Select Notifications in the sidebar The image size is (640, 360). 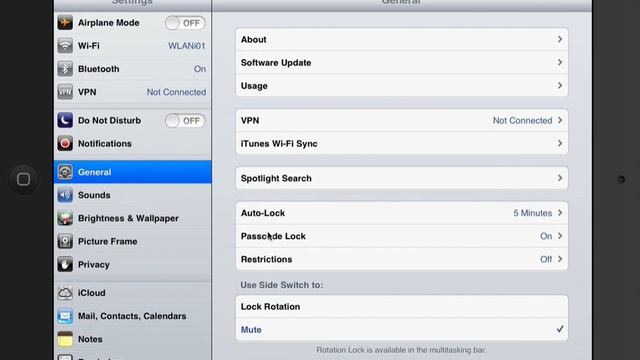pos(133,144)
